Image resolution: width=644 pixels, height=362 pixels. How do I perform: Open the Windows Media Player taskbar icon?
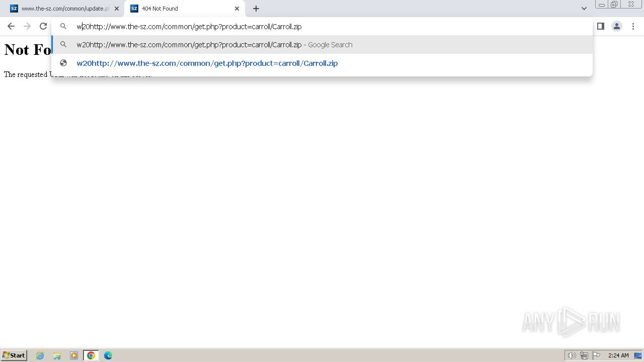tap(74, 355)
